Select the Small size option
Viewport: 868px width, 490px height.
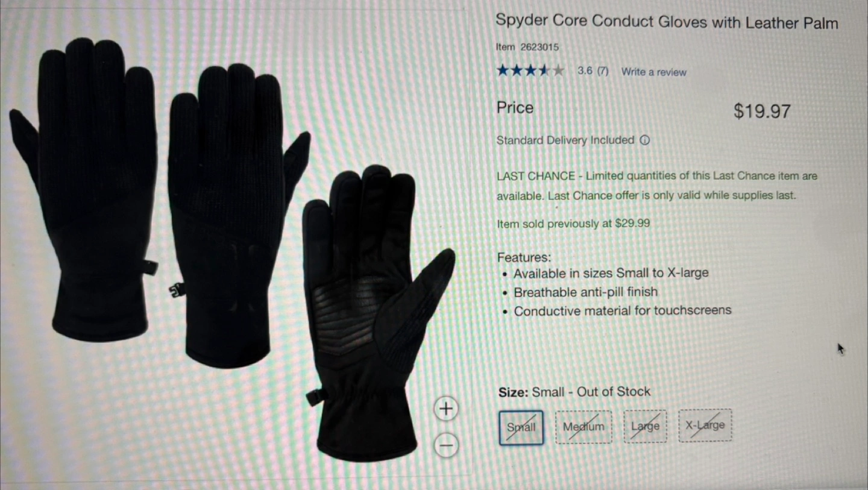click(x=521, y=427)
